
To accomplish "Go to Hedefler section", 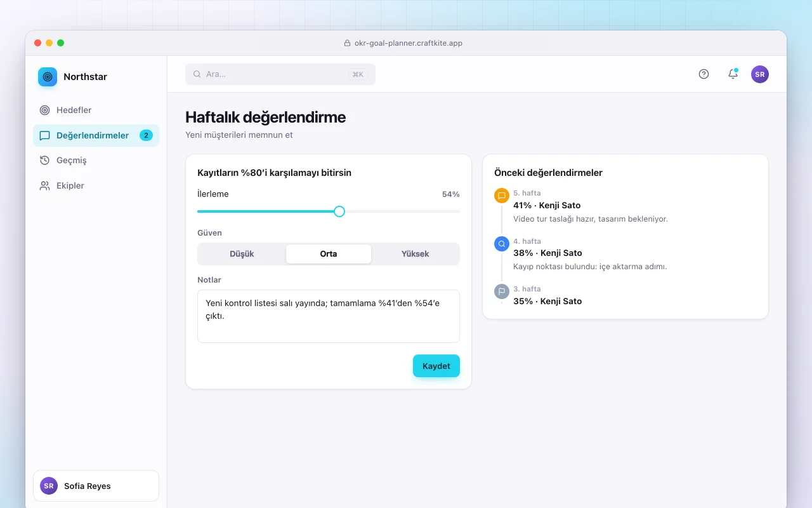I will point(96,110).
